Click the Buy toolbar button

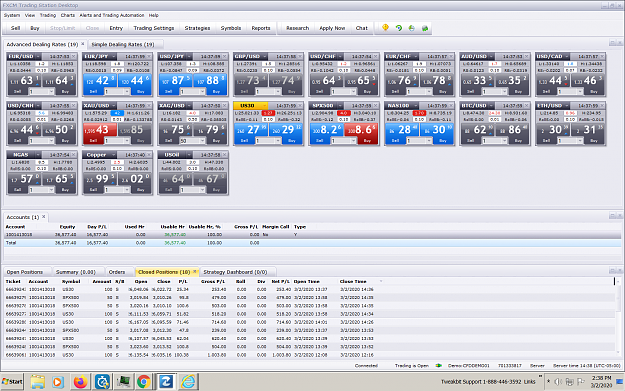(35, 28)
